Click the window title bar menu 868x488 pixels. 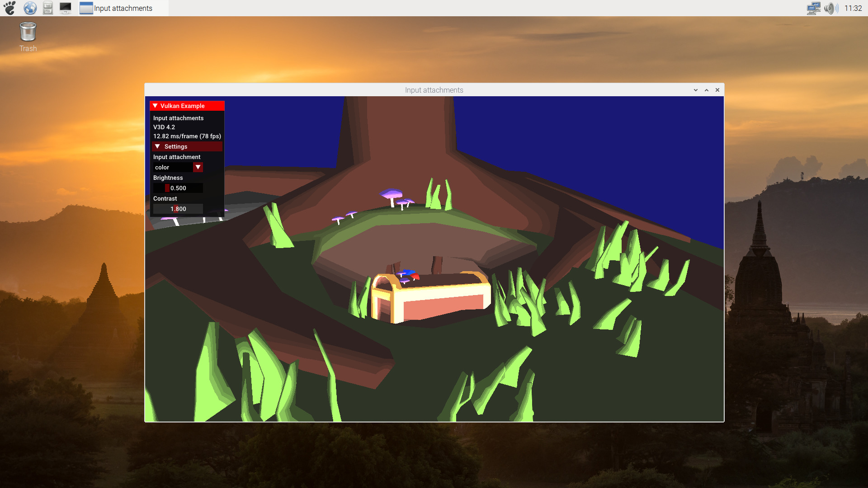(x=695, y=90)
